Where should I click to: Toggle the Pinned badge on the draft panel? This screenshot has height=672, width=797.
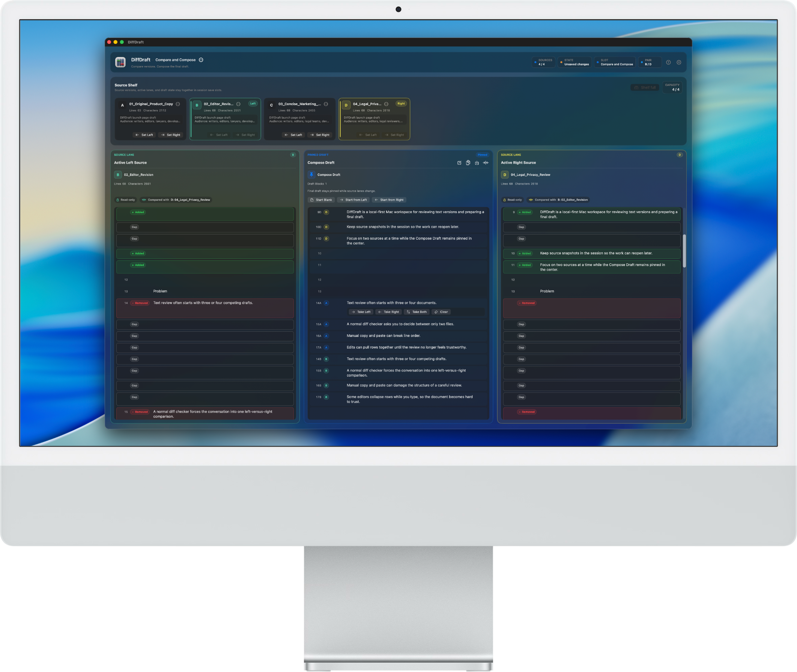coord(482,155)
